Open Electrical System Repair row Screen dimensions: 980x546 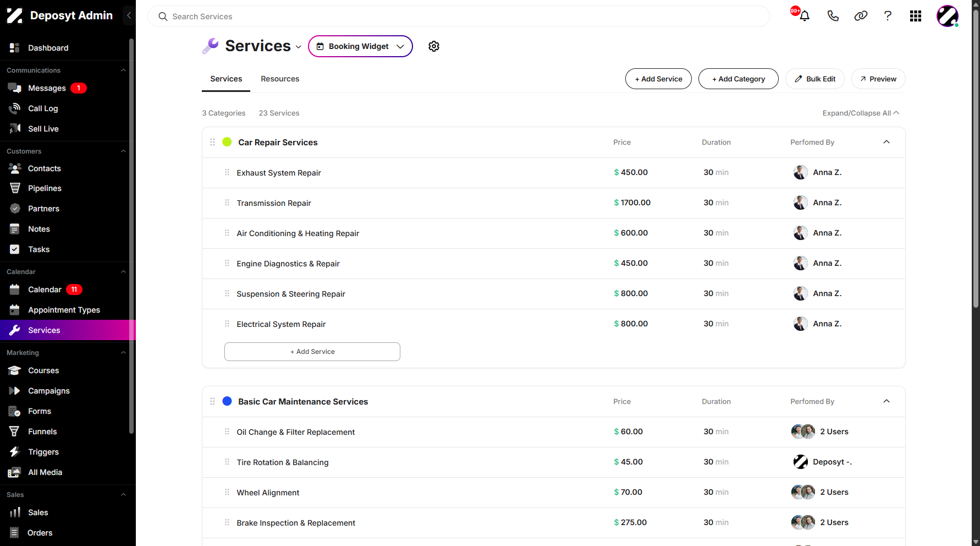tap(554, 324)
